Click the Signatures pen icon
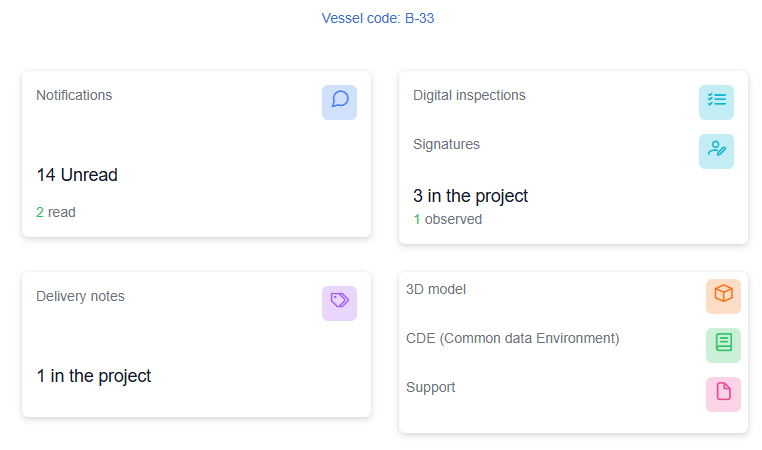The image size is (762, 450). point(716,151)
